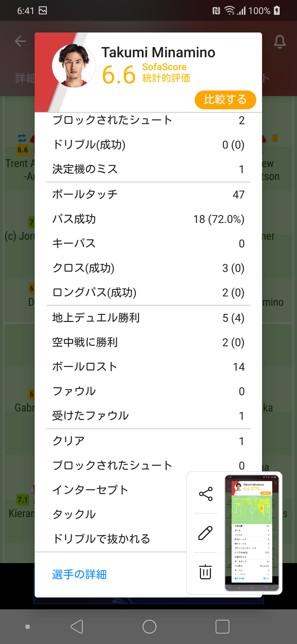Tap the パス成功 stat row
Image resolution: width=297 pixels, height=644 pixels.
tap(148, 219)
